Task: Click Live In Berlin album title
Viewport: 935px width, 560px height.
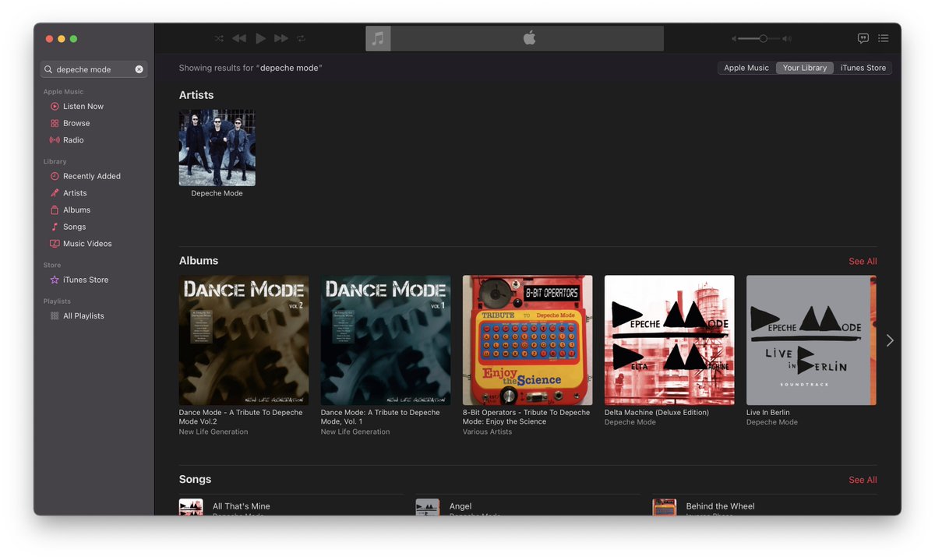Action: click(768, 413)
